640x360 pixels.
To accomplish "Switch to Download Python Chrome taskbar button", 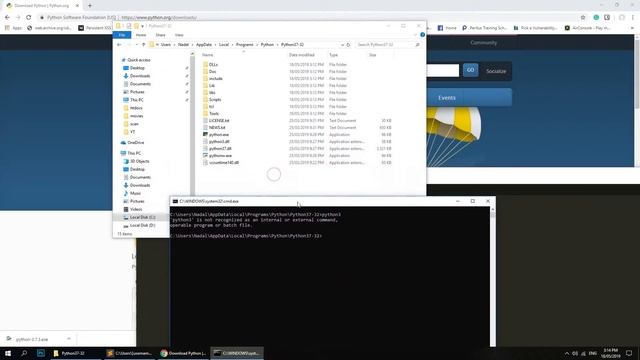I will [184, 353].
